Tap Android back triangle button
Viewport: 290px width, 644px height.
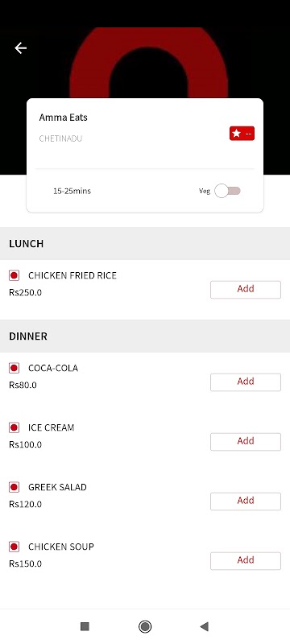click(204, 626)
